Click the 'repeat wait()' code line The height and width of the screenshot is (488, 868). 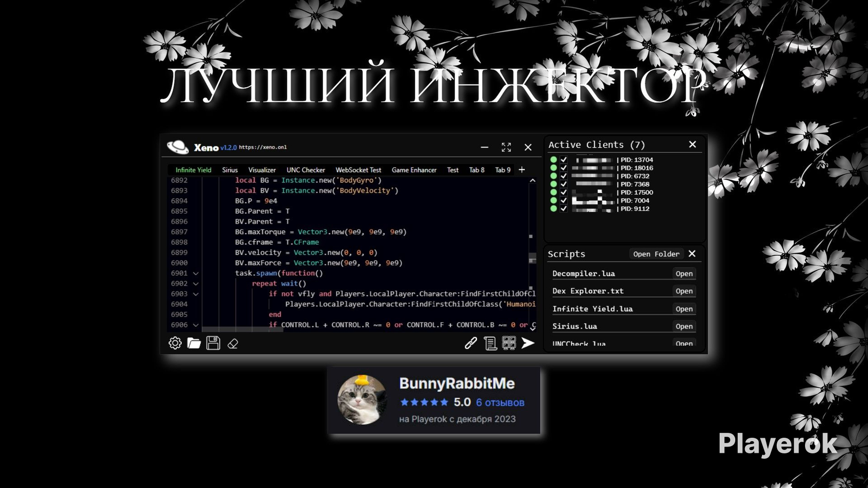(279, 284)
